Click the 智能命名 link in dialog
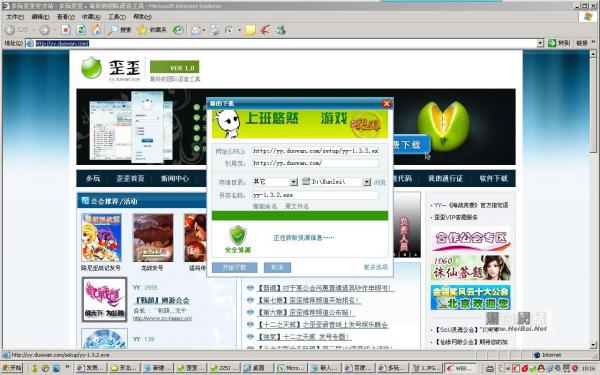Image resolution: width=600 pixels, height=375 pixels. pos(265,206)
